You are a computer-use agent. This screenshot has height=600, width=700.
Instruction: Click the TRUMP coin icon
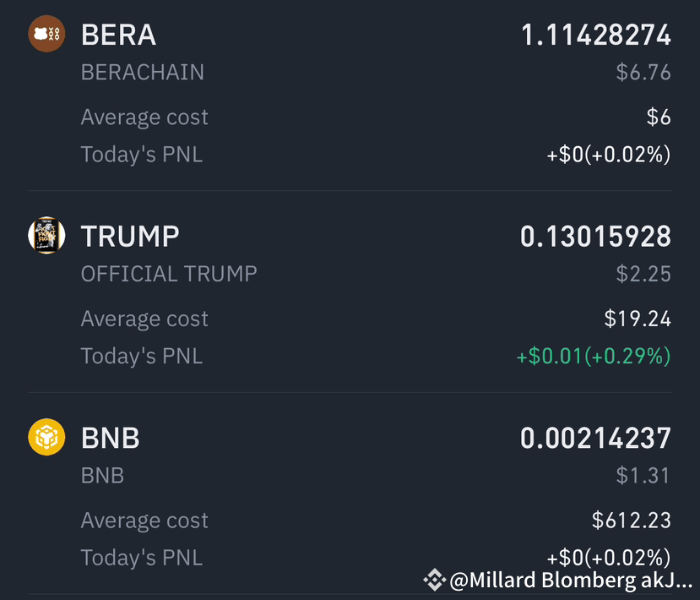tap(46, 236)
